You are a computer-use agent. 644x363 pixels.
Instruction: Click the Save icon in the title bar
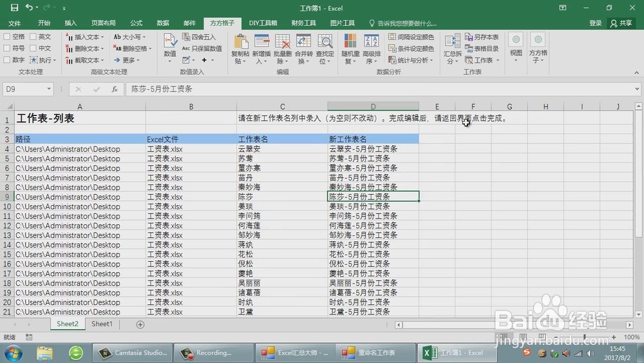point(14,7)
